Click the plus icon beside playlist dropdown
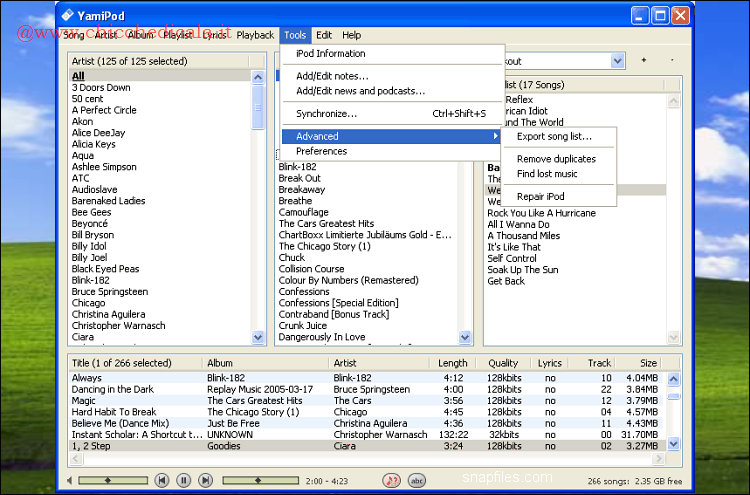The image size is (750, 495). tap(644, 61)
